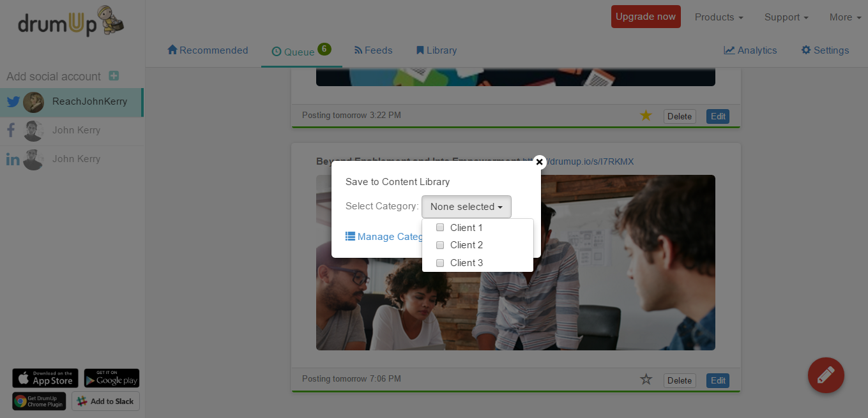868x418 pixels.
Task: Tick the Client 3 checkbox
Action: tap(440, 263)
